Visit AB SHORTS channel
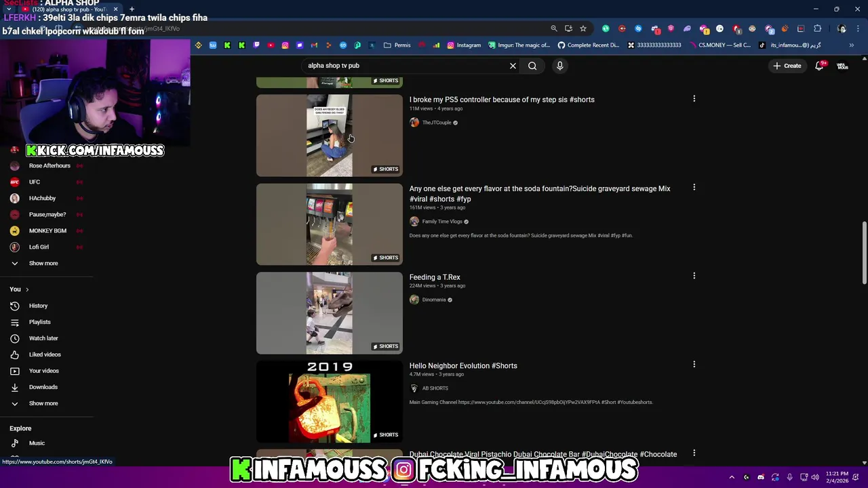The height and width of the screenshot is (488, 868). coord(435,388)
